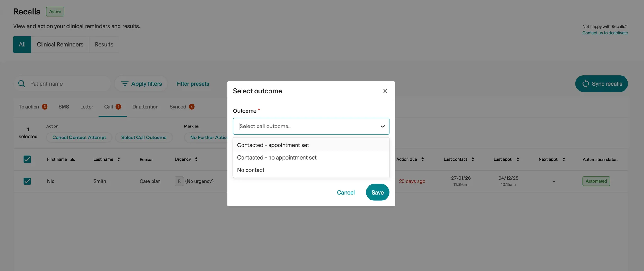Switch to the Clinical Reminders tab
The image size is (644, 271).
(x=60, y=44)
